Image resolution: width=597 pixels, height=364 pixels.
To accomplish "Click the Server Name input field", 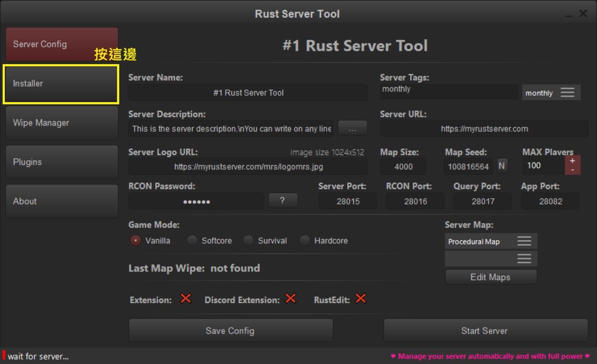I will pos(248,92).
